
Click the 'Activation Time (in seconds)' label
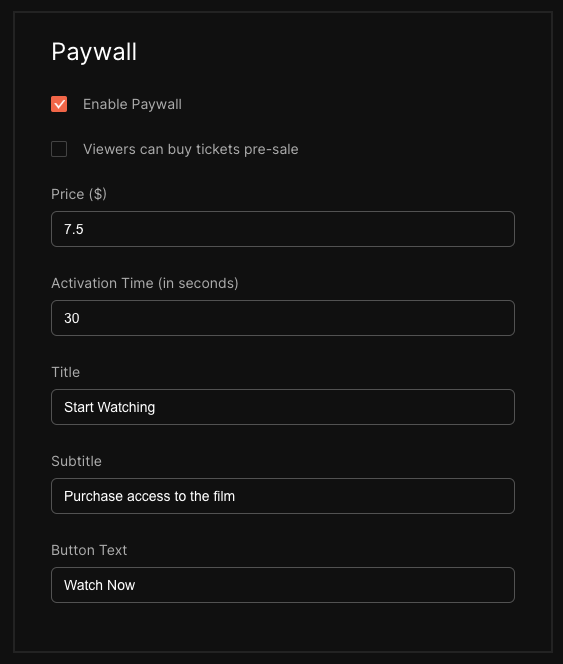coord(145,283)
